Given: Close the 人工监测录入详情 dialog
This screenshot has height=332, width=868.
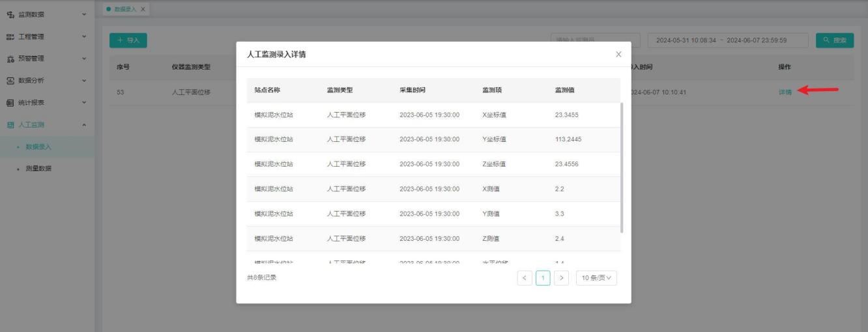Looking at the screenshot, I should click(x=618, y=54).
